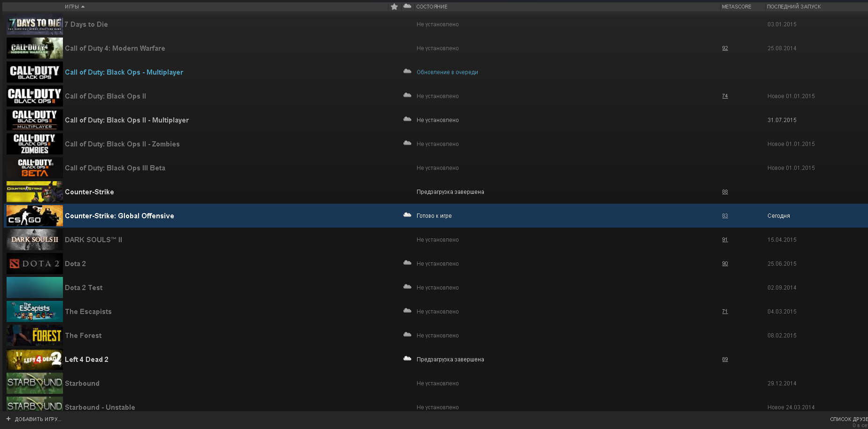868x429 pixels.
Task: Select Call of Duty 4: Modern Warfare title
Action: 115,48
